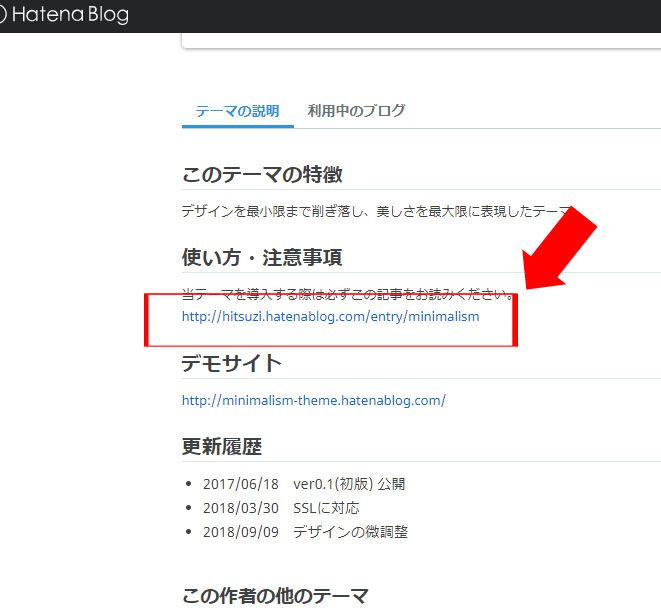
Task: Click the 2018/09/09 デザインの微調整 entry
Action: pyautogui.click(x=305, y=532)
